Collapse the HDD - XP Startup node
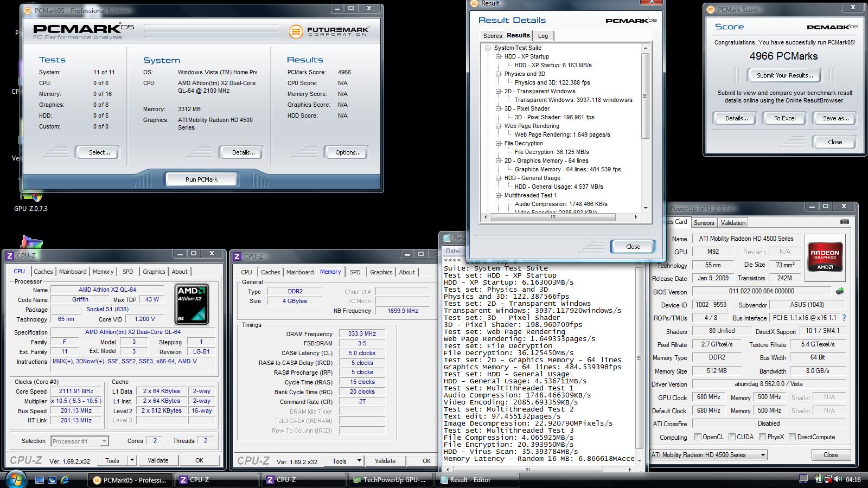868x488 pixels. point(499,56)
